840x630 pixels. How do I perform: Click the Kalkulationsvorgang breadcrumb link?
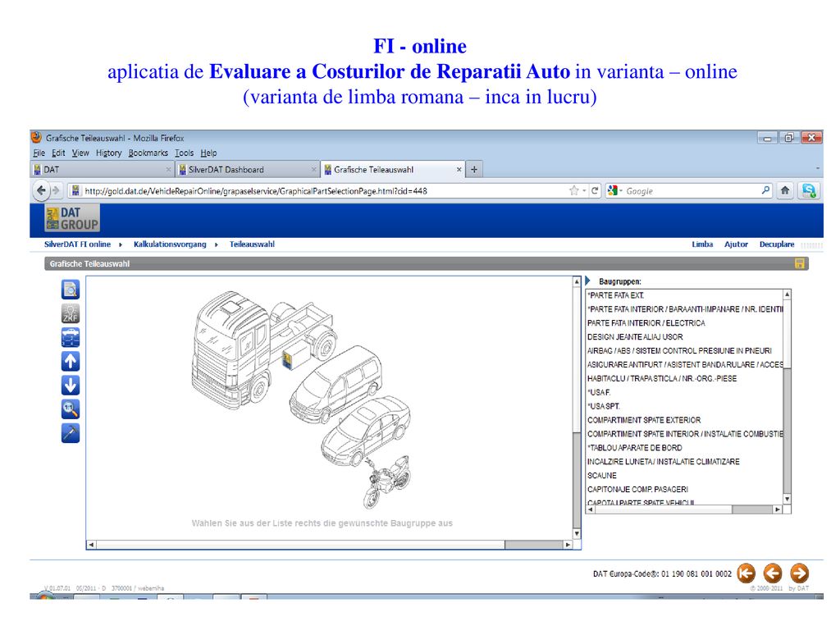tap(170, 244)
